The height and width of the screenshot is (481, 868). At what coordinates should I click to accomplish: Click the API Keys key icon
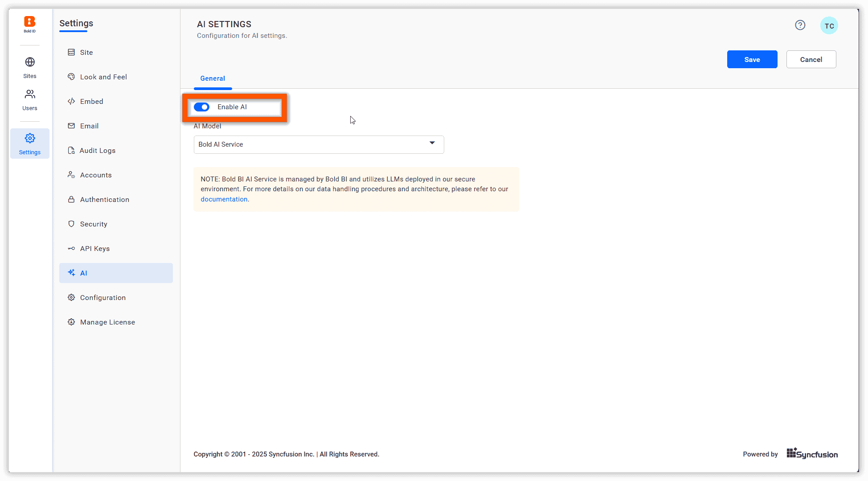(72, 248)
